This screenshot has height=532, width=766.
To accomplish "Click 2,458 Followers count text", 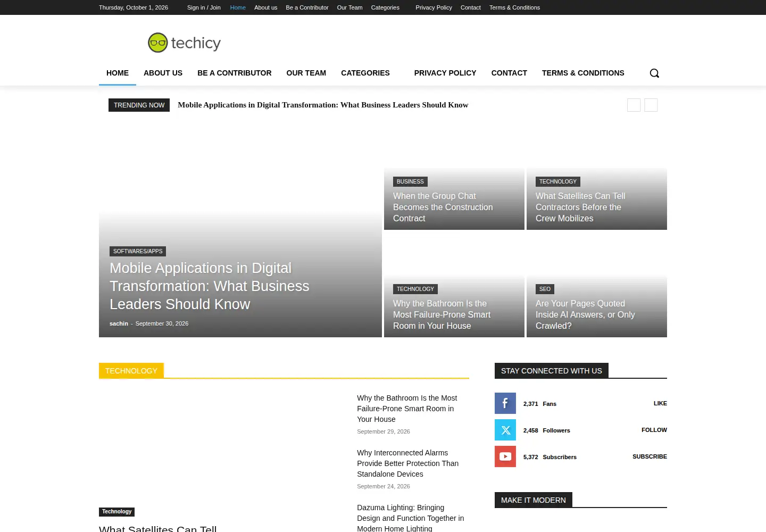I will [546, 430].
